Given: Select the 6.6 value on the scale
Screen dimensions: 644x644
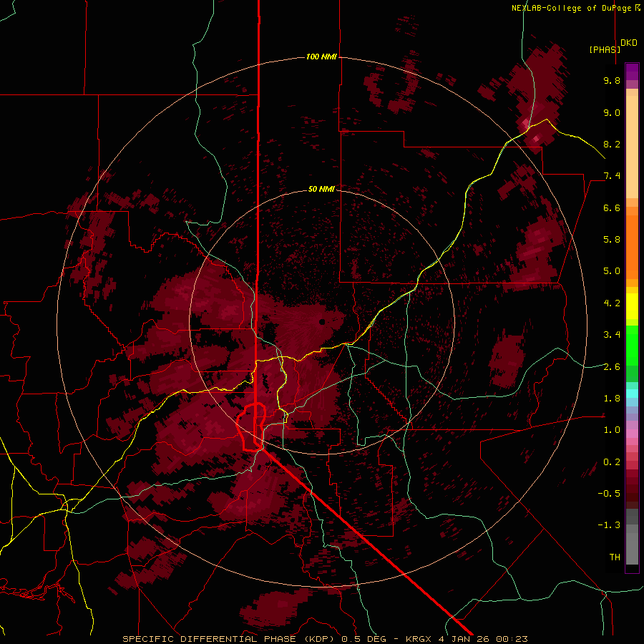Looking at the screenshot, I should [612, 208].
